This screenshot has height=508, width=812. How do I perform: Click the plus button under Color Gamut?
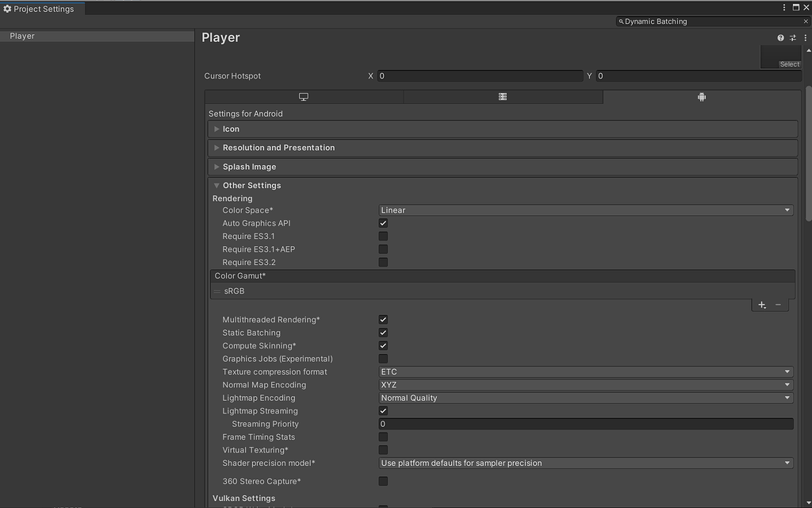tap(761, 304)
